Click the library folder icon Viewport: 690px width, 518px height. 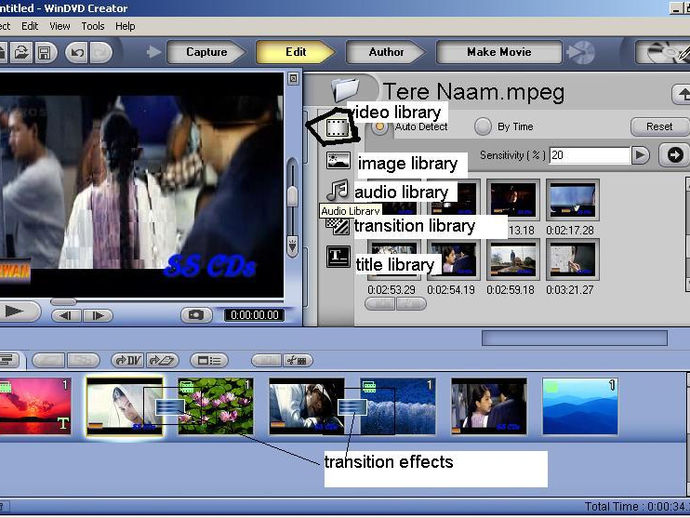(x=345, y=88)
